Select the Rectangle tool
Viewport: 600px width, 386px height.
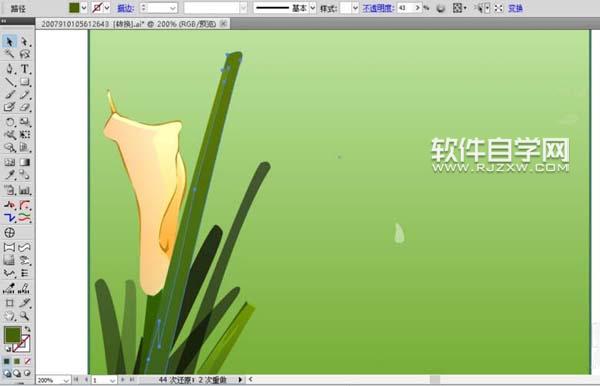tap(25, 82)
